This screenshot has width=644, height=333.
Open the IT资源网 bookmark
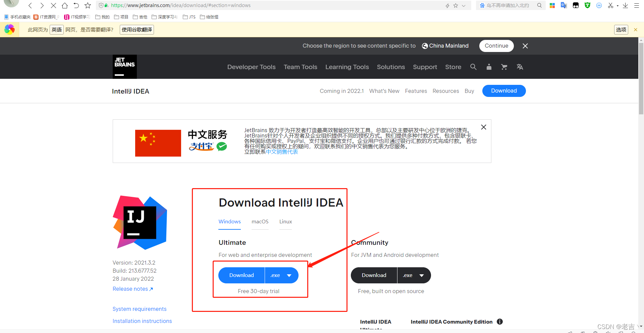tap(47, 17)
